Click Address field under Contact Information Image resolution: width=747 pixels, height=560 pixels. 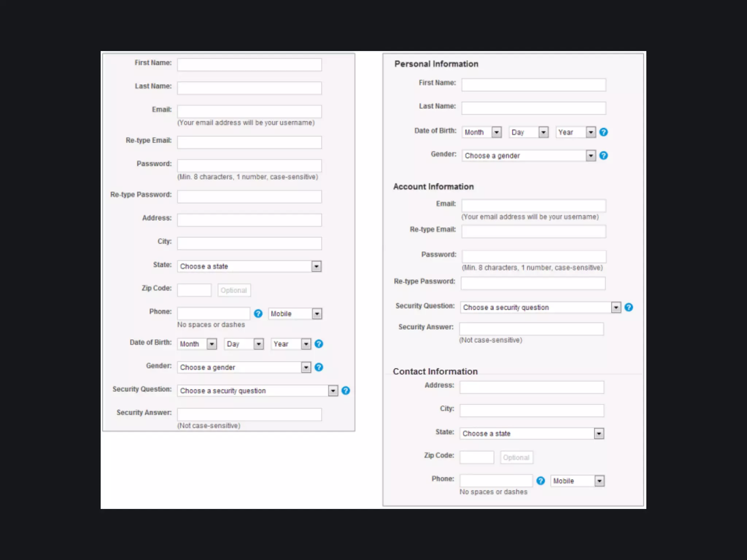[x=531, y=387]
